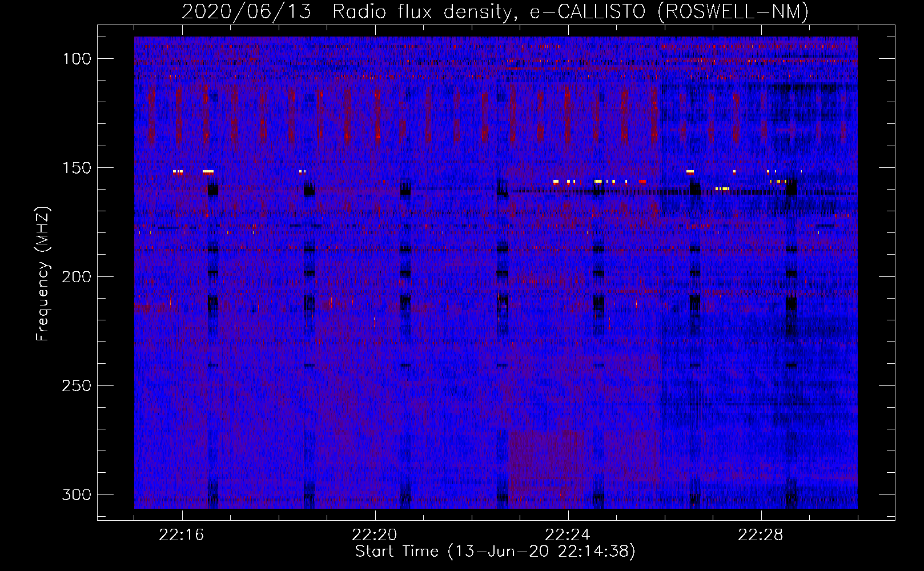
Task: Click the 100 frequency tick label
Action: 77,59
